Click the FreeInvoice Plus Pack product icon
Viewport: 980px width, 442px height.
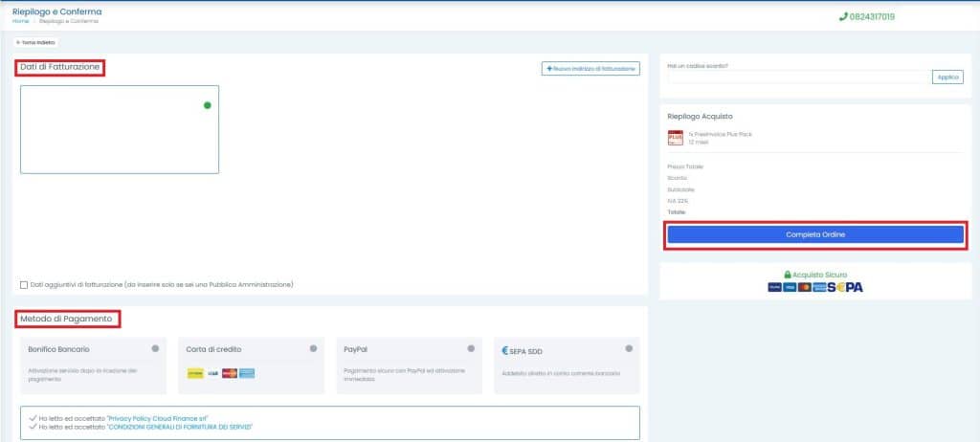pos(675,138)
